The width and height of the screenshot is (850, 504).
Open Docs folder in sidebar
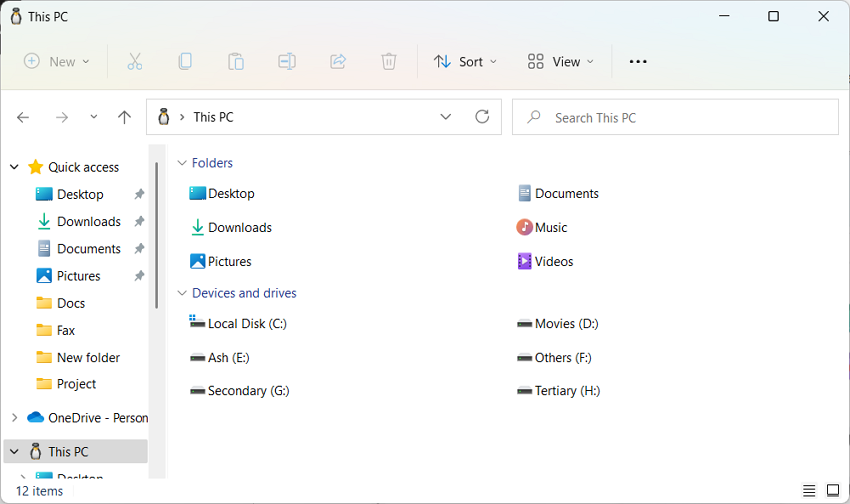71,303
